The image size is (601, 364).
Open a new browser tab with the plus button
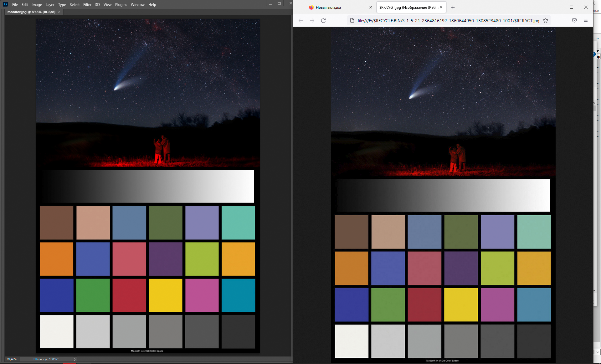click(x=453, y=7)
